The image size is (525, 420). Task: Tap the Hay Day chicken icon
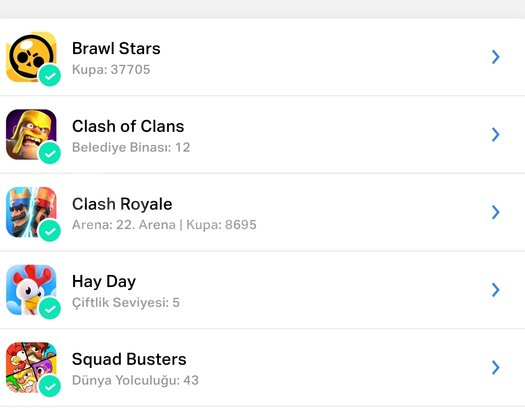click(x=31, y=290)
